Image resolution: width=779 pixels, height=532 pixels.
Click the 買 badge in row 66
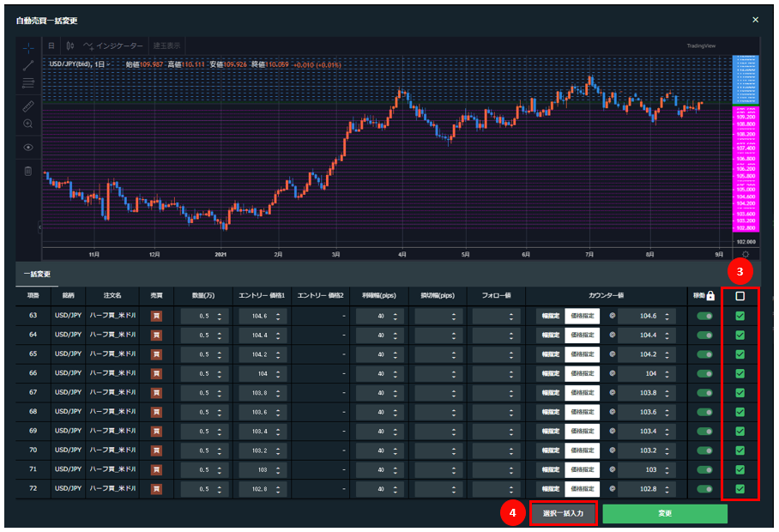[156, 373]
